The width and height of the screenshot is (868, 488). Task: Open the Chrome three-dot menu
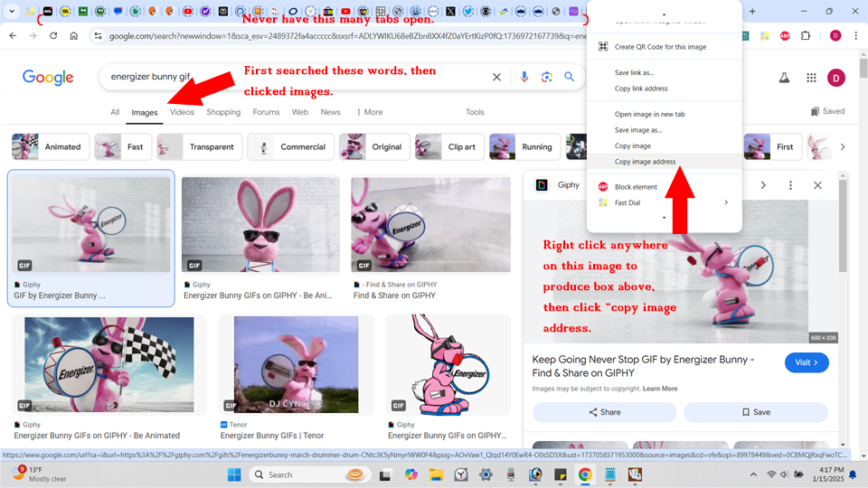point(856,36)
